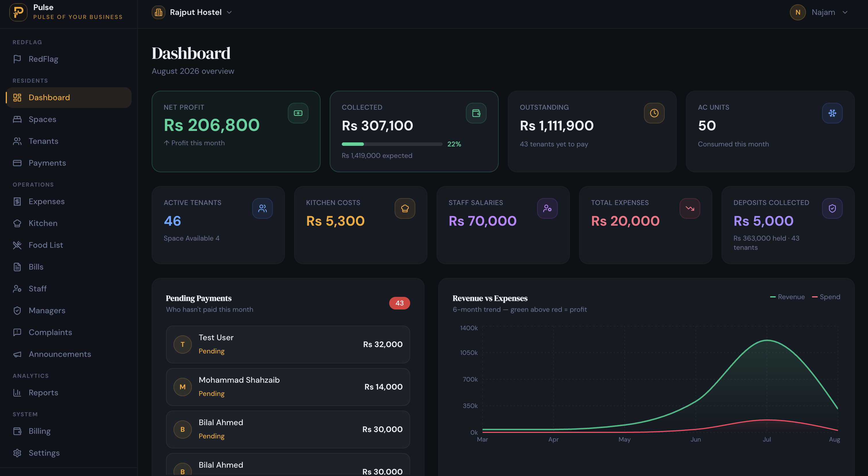This screenshot has width=868, height=476.
Task: Click the AC Units snowflake icon
Action: (x=832, y=113)
